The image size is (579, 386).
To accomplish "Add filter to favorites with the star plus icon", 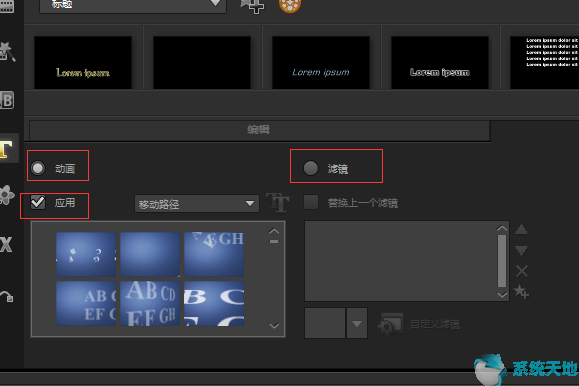I will (x=521, y=292).
